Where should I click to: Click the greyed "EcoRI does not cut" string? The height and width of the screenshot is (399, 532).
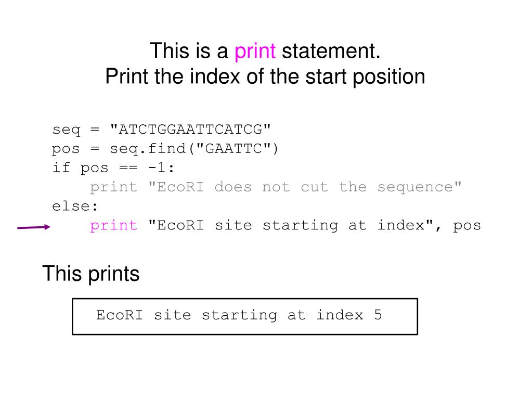point(305,187)
